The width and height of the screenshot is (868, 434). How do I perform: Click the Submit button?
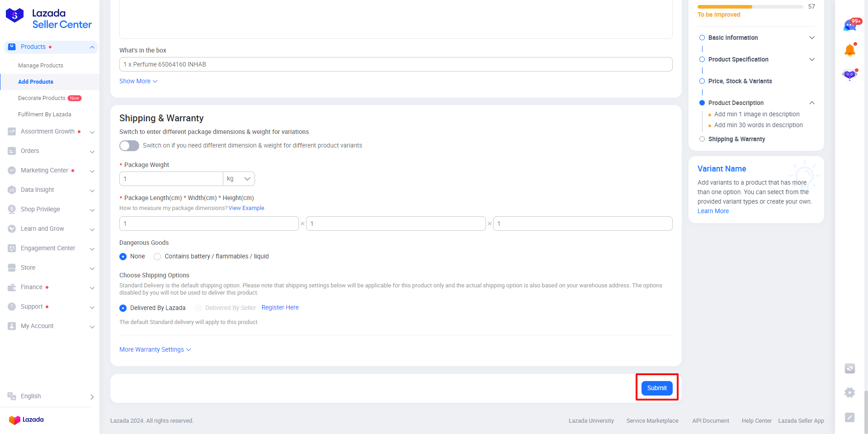[657, 388]
